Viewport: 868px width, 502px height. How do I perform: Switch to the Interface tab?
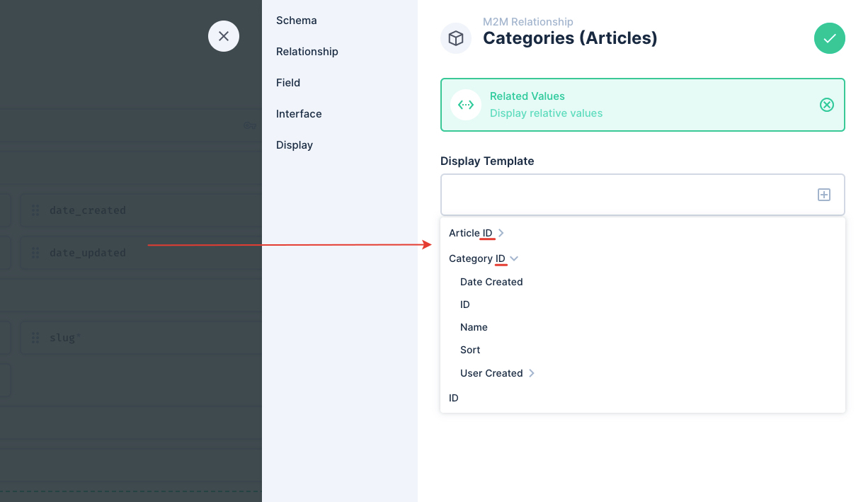click(299, 114)
